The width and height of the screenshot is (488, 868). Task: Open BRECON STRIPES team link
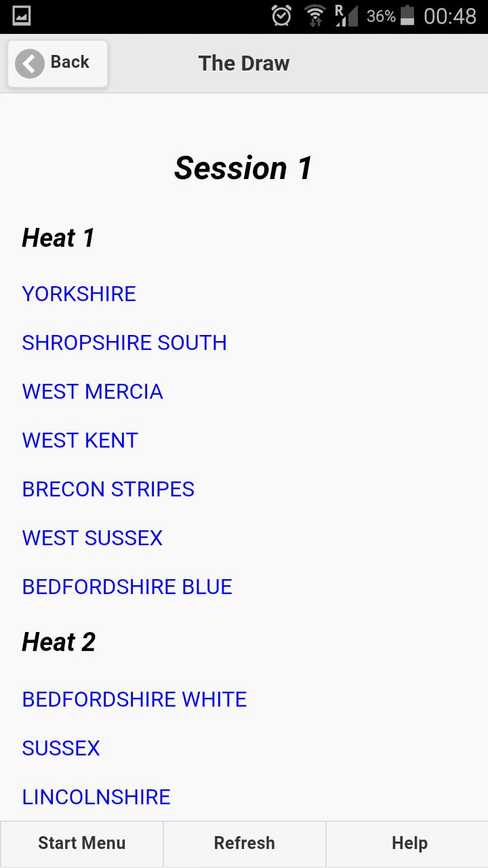pos(108,489)
